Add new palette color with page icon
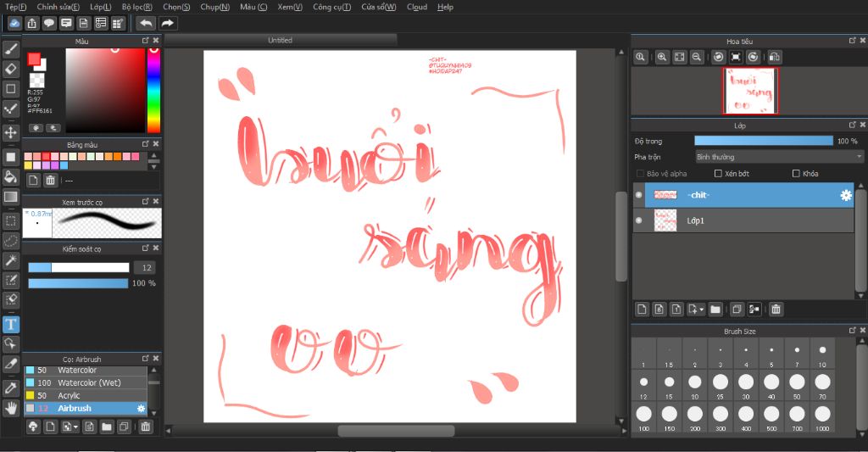Viewport: 868px width, 452px height. coord(33,180)
